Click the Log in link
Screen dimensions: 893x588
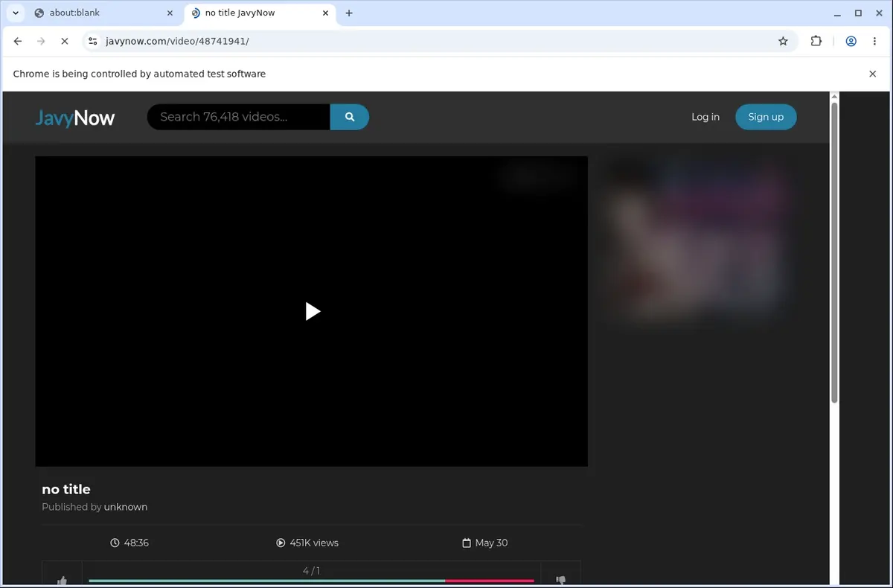coord(705,117)
